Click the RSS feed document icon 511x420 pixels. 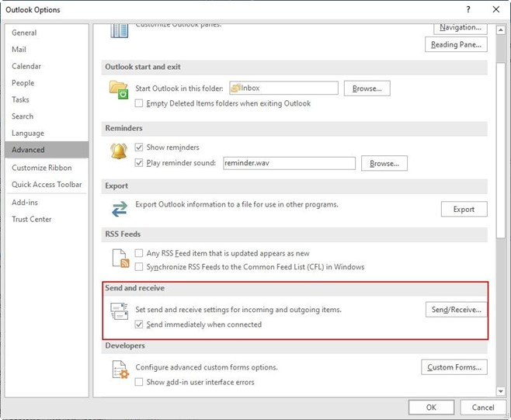[x=120, y=258]
